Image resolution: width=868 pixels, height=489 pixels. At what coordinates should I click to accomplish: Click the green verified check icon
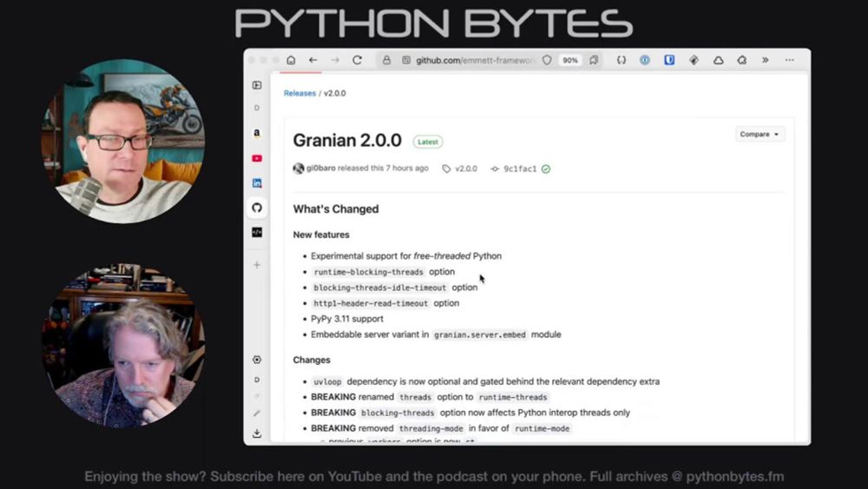pyautogui.click(x=546, y=169)
